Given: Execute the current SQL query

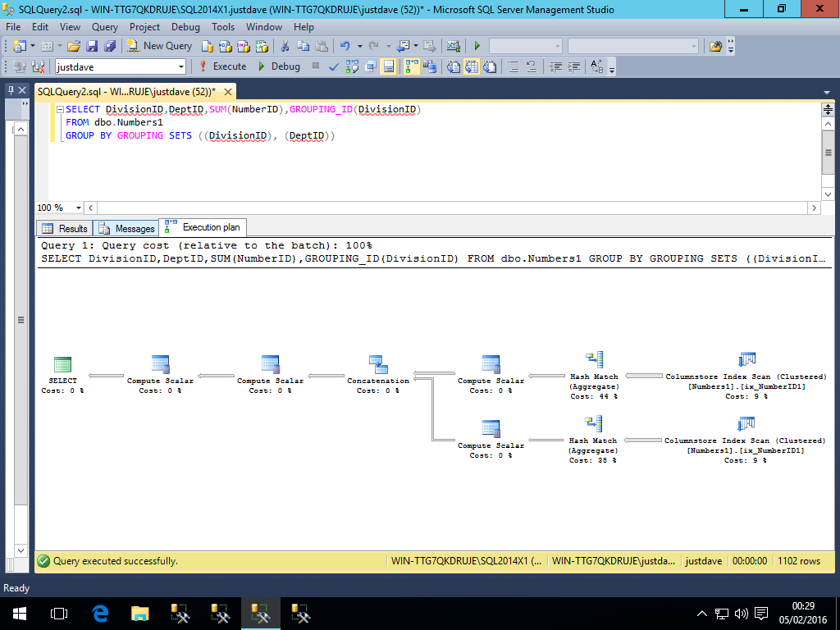Looking at the screenshot, I should tap(222, 66).
